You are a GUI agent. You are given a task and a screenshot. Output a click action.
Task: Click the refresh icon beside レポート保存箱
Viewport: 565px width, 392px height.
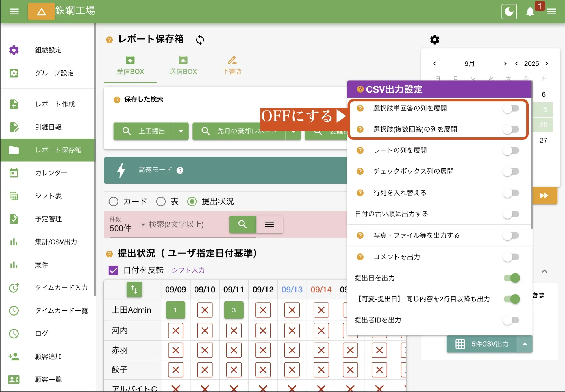click(x=200, y=40)
